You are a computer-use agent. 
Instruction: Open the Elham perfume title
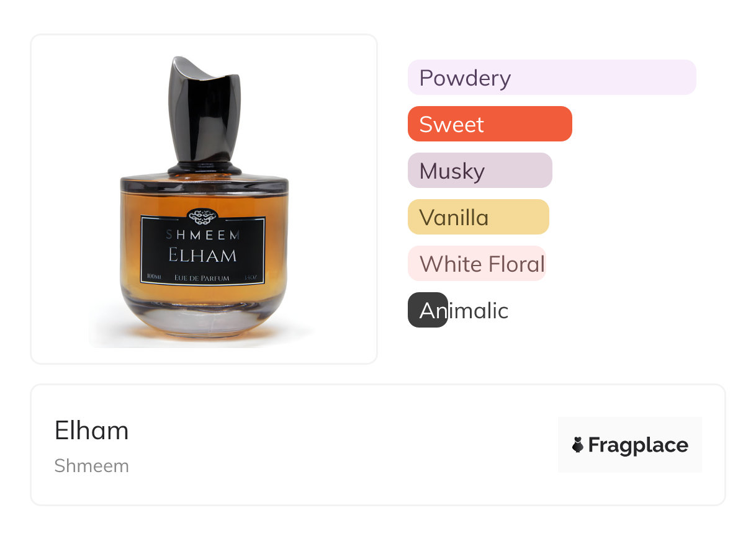click(x=92, y=431)
